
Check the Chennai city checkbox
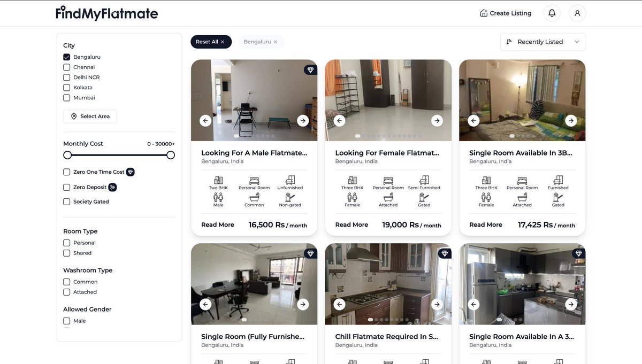point(67,67)
